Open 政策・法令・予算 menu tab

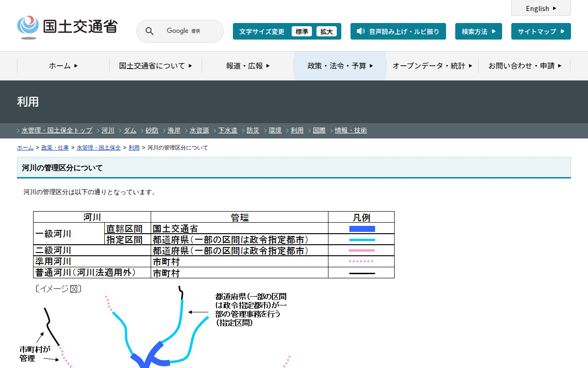[340, 66]
